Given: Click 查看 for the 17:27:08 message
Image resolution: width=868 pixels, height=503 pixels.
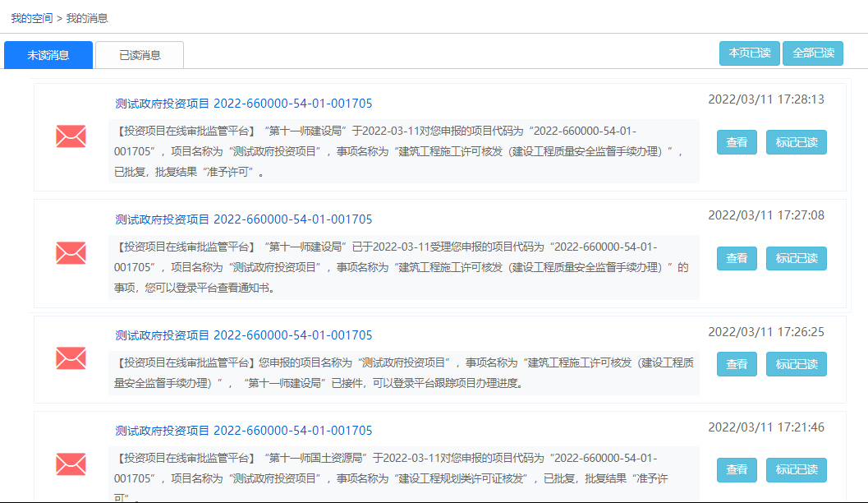Looking at the screenshot, I should pos(737,258).
